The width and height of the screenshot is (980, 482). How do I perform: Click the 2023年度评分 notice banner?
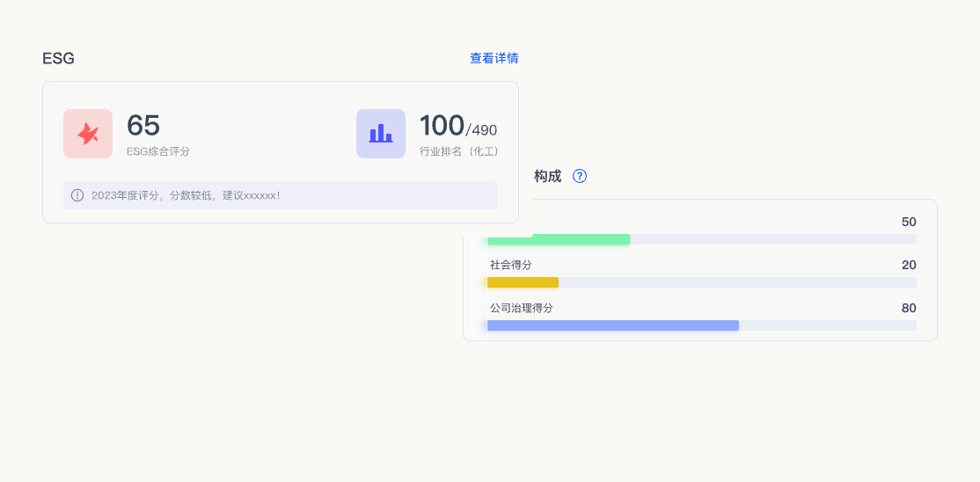pyautogui.click(x=281, y=195)
